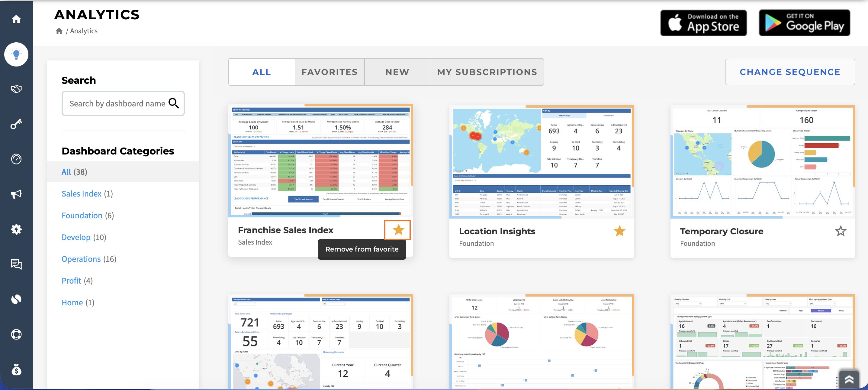Add Temporary Closure to favorites star
The height and width of the screenshot is (390, 868).
841,231
